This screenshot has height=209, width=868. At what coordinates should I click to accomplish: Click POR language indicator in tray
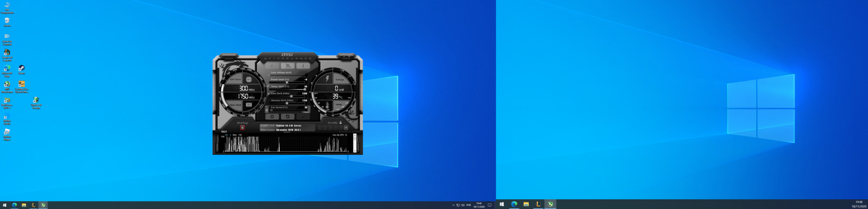(x=468, y=205)
